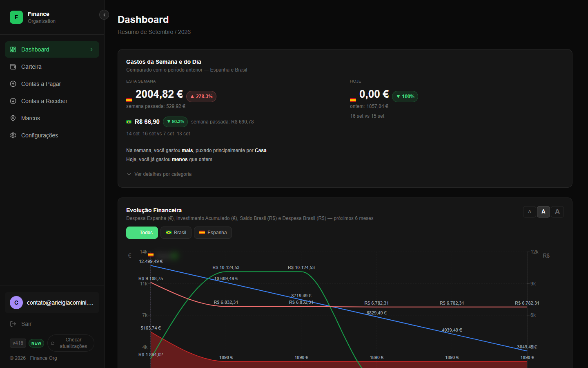This screenshot has width=588, height=368.
Task: Click the refresh icon in Checar atualizações
Action: coord(53,343)
